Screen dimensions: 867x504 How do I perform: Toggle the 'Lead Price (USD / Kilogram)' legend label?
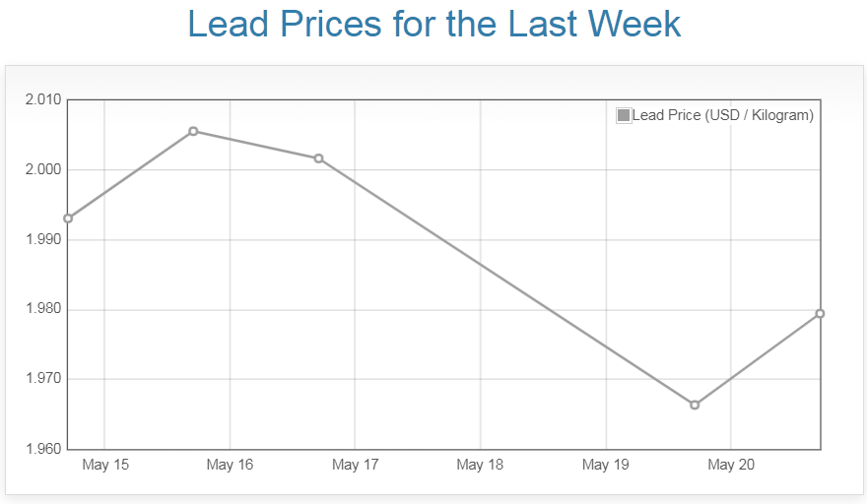pos(722,115)
